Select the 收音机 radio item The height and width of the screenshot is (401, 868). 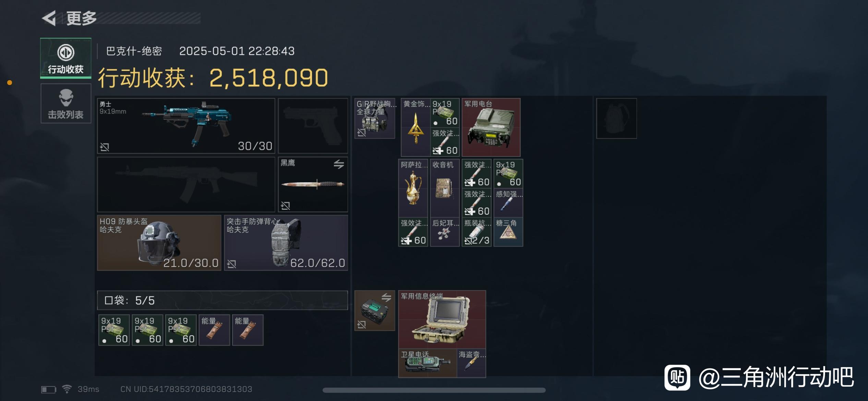tap(445, 188)
